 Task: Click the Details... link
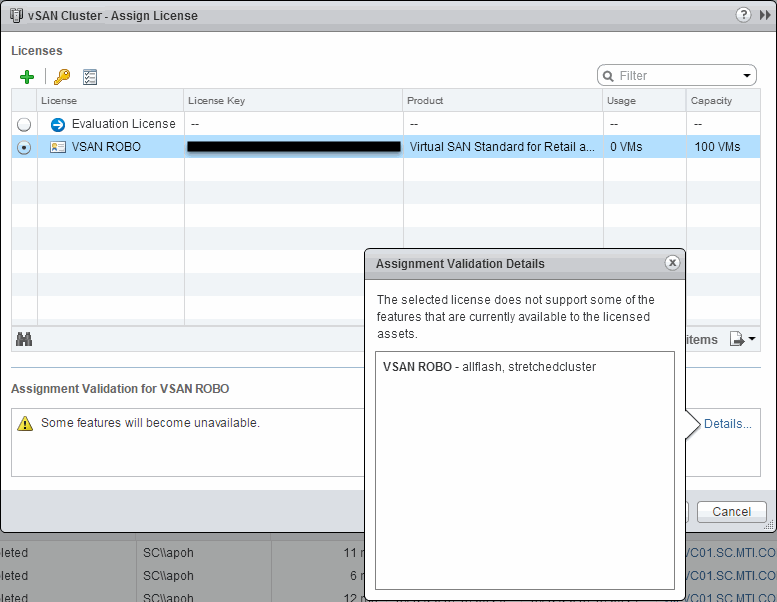pyautogui.click(x=727, y=424)
